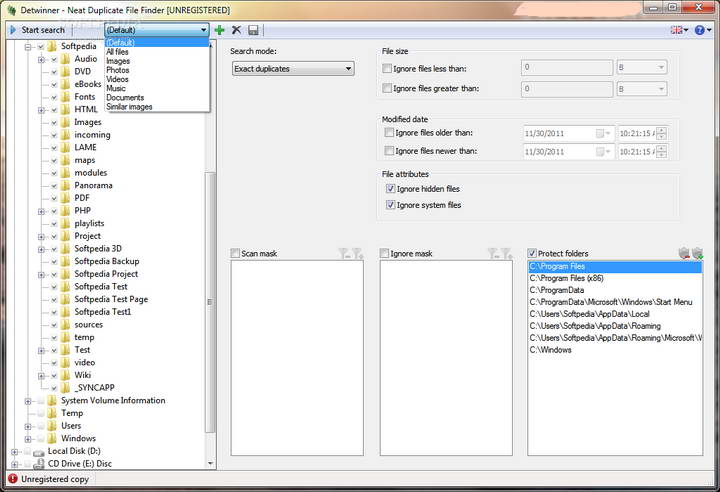The width and height of the screenshot is (720, 492).
Task: Uncheck Ignore system files
Action: (390, 205)
